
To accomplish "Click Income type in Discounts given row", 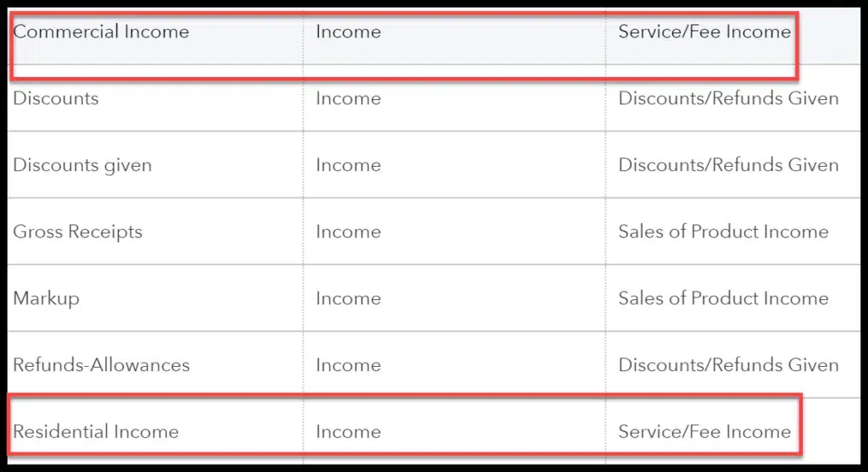I will pyautogui.click(x=348, y=165).
